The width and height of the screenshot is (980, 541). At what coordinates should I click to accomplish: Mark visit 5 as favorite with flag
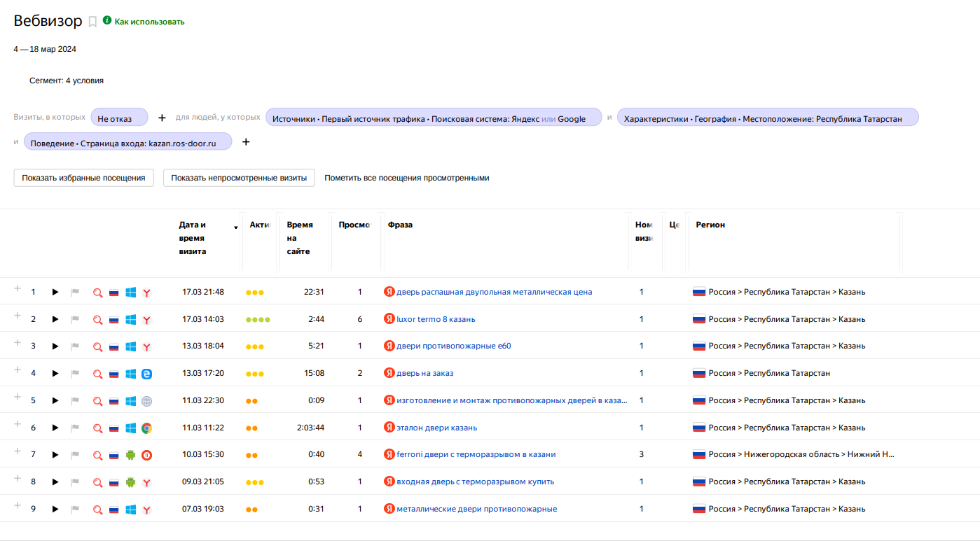coord(75,401)
